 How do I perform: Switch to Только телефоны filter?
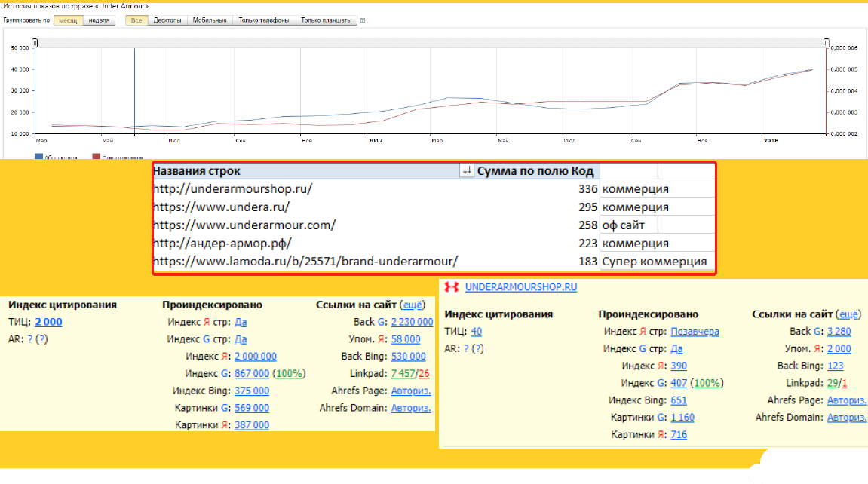click(263, 20)
